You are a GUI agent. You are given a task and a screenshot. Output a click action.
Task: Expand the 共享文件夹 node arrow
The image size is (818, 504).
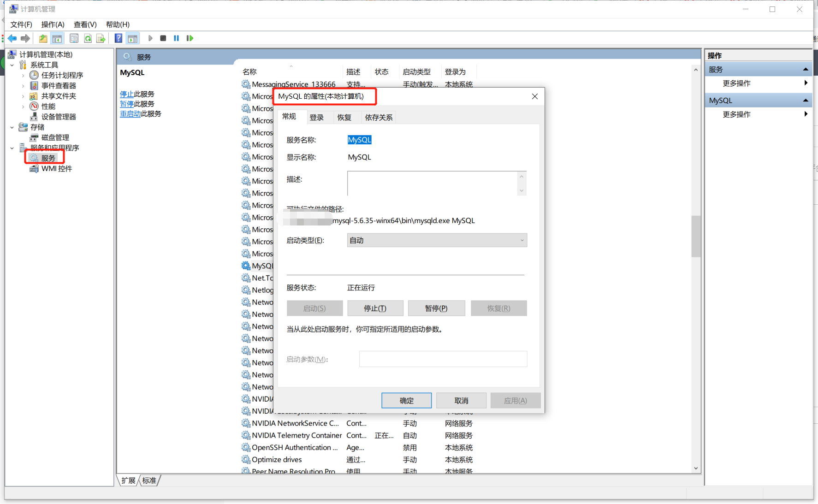point(23,96)
